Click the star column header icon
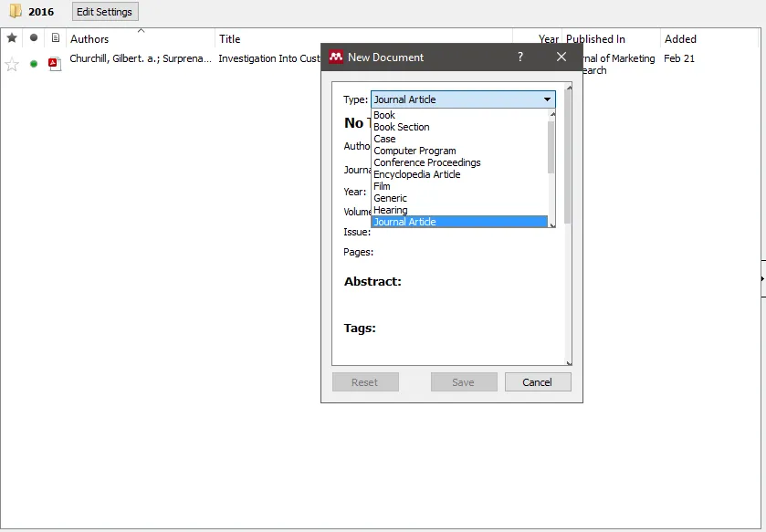The image size is (766, 532). [11, 38]
